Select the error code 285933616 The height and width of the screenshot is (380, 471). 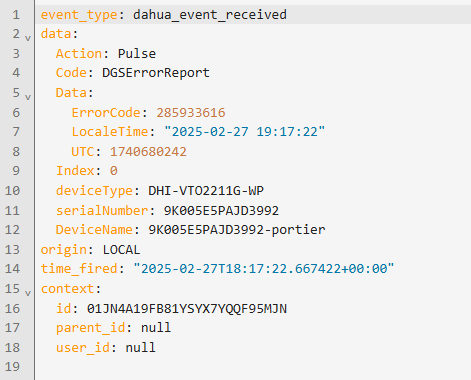[191, 113]
